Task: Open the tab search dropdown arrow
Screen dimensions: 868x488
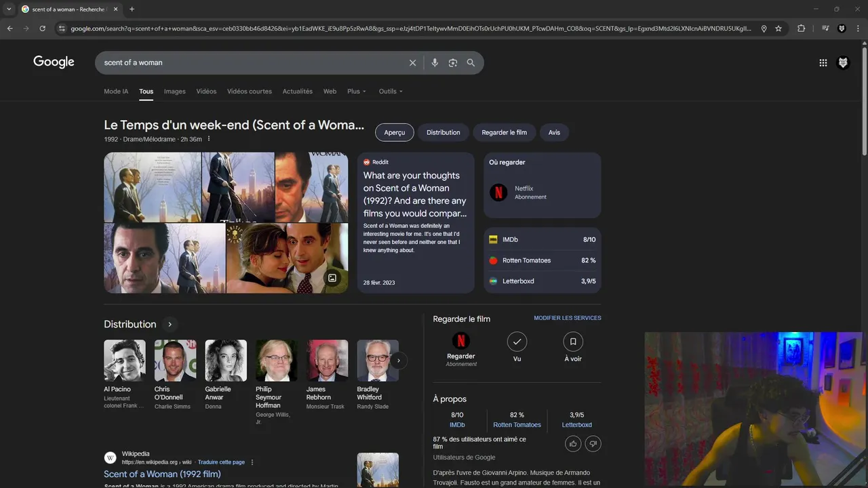Action: tap(9, 9)
